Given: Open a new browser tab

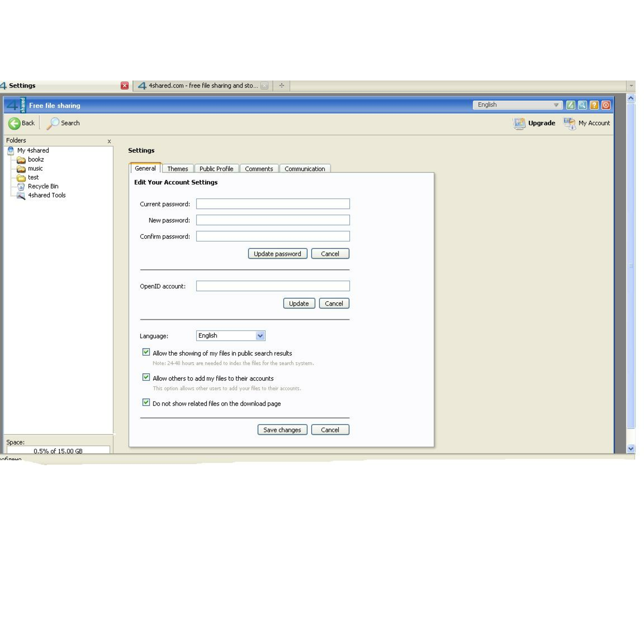Looking at the screenshot, I should pos(282,86).
